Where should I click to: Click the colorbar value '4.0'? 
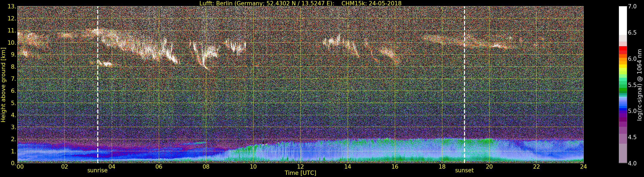632,163
